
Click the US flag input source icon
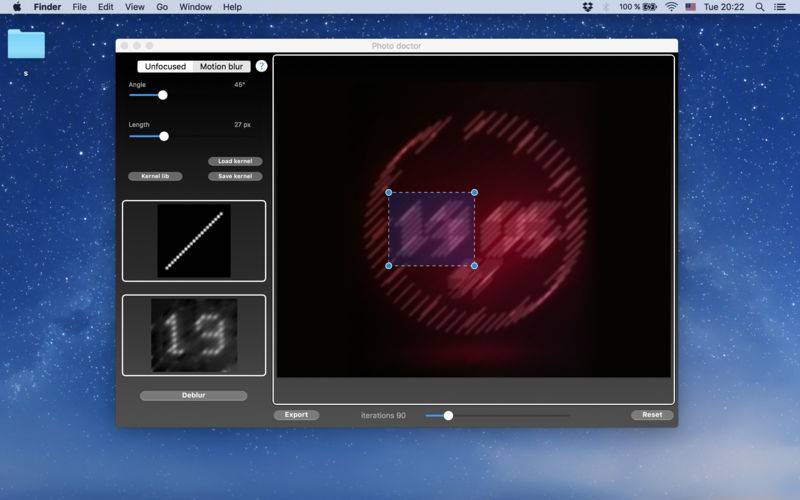pos(691,7)
